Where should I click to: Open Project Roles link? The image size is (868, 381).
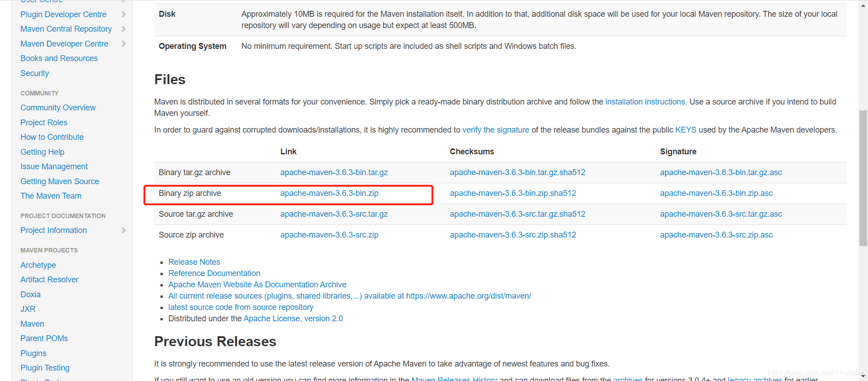[x=44, y=123]
